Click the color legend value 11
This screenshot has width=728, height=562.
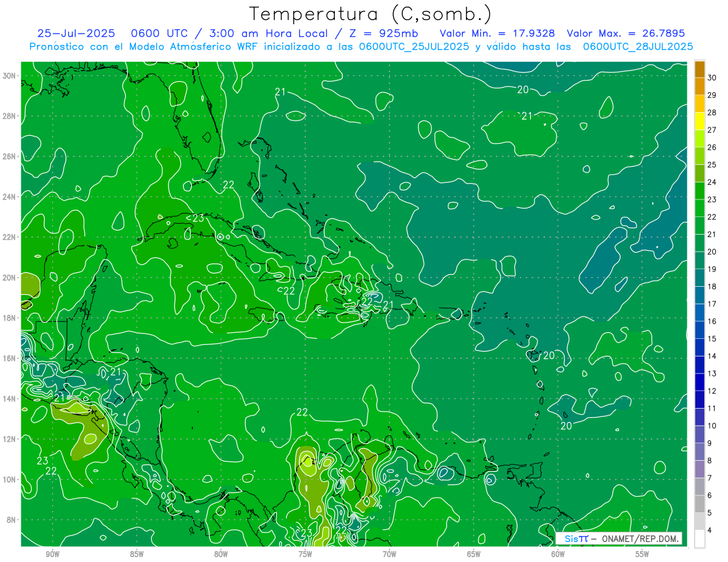712,409
